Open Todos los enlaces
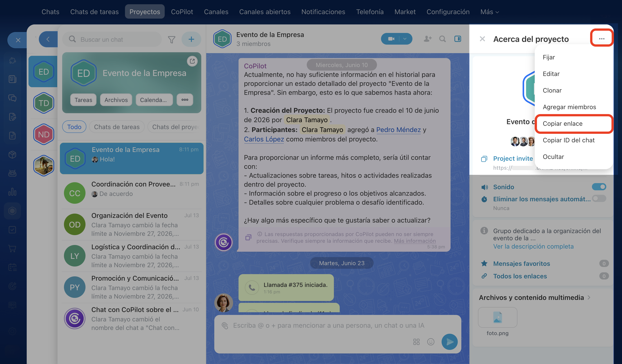This screenshot has width=622, height=364. pyautogui.click(x=520, y=276)
